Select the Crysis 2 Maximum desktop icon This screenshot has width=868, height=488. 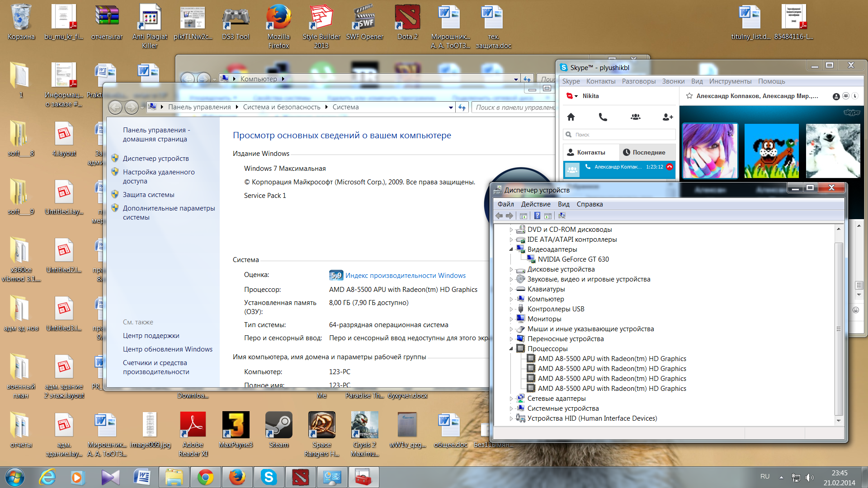tap(365, 435)
